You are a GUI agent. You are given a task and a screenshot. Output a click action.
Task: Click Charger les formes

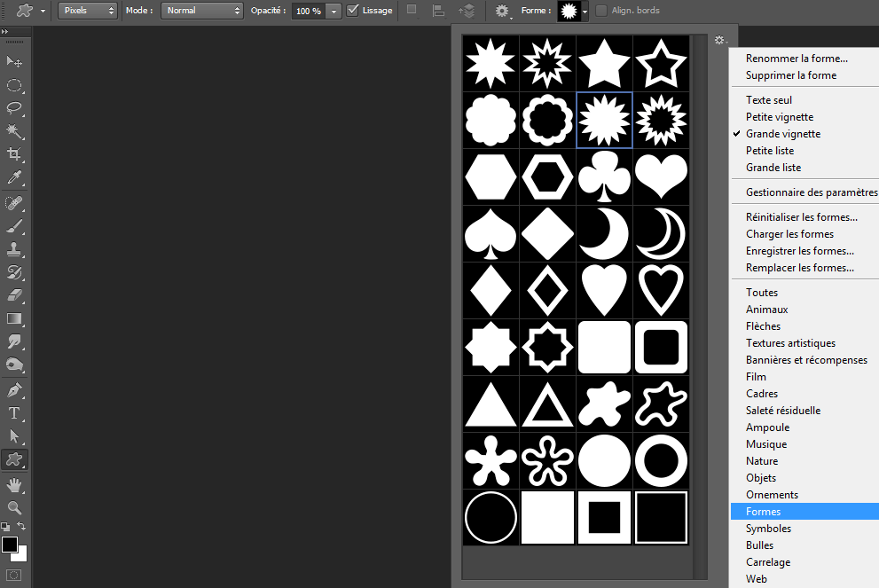790,234
